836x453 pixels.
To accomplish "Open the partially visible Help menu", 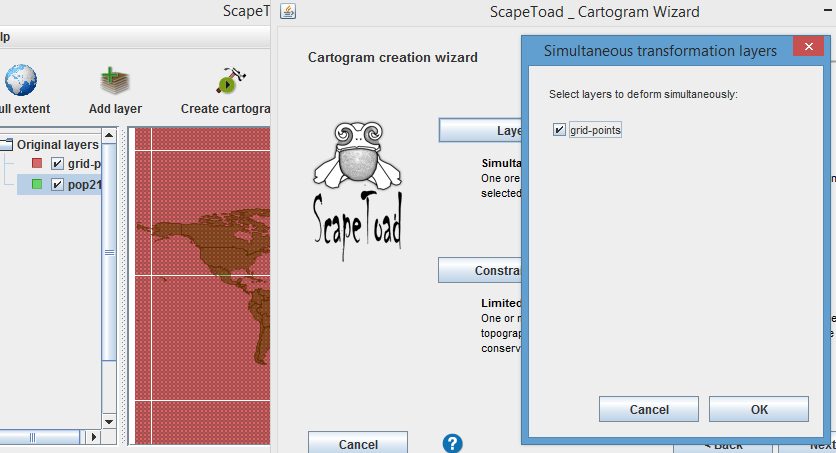I will (5, 37).
